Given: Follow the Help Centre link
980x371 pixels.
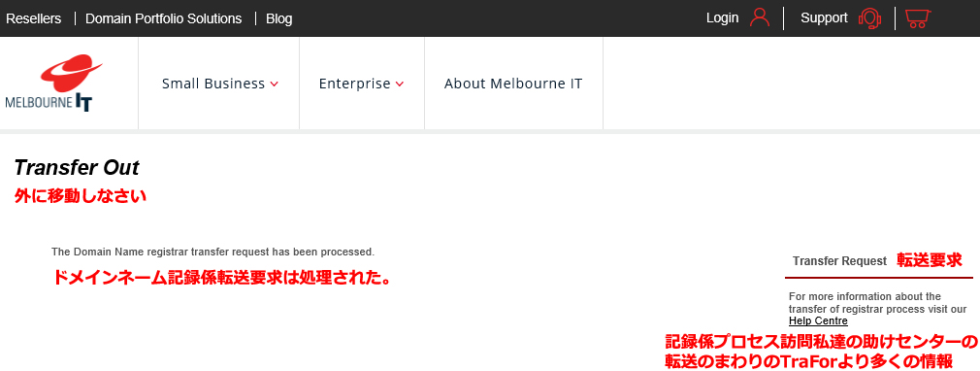Looking at the screenshot, I should [x=818, y=320].
